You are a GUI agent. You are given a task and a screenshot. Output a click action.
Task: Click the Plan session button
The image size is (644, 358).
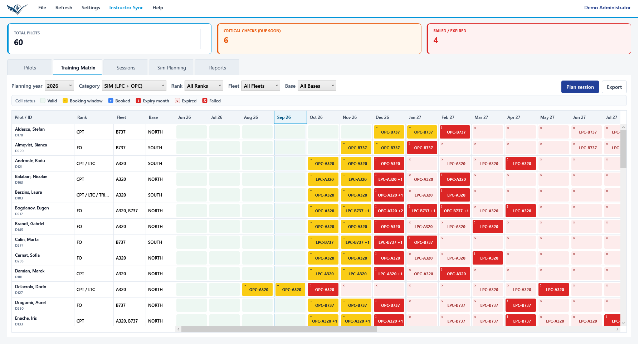580,87
